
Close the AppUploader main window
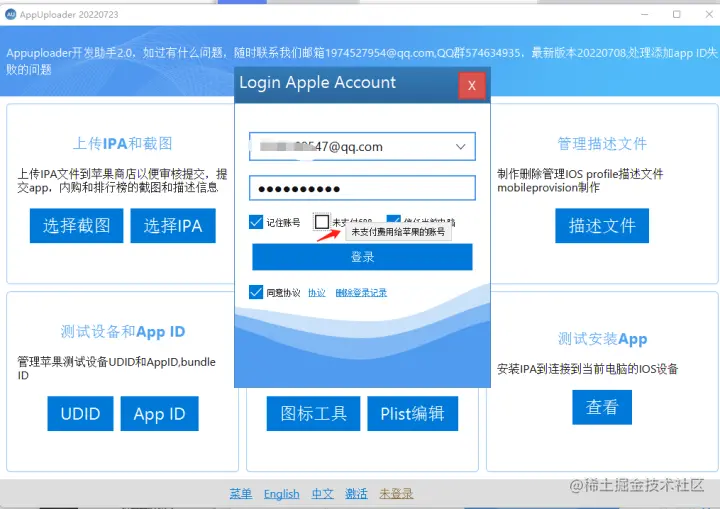pos(709,15)
